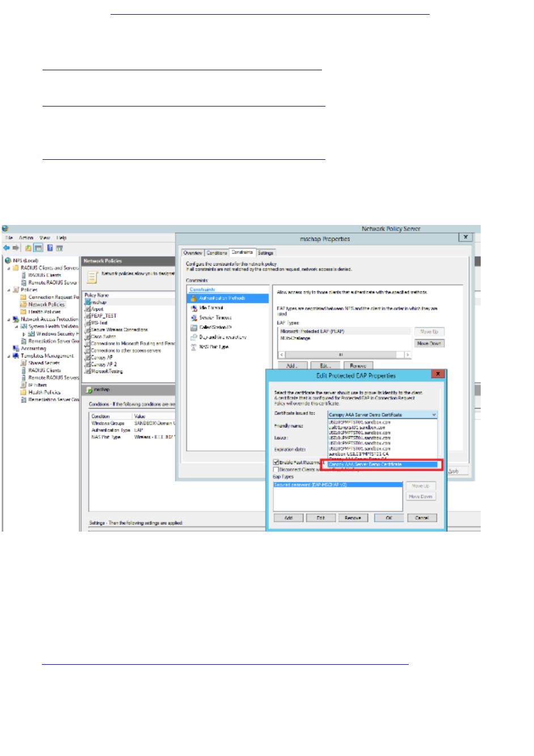
Task: Click the Back arrow toolbar icon
Action: click(6, 248)
